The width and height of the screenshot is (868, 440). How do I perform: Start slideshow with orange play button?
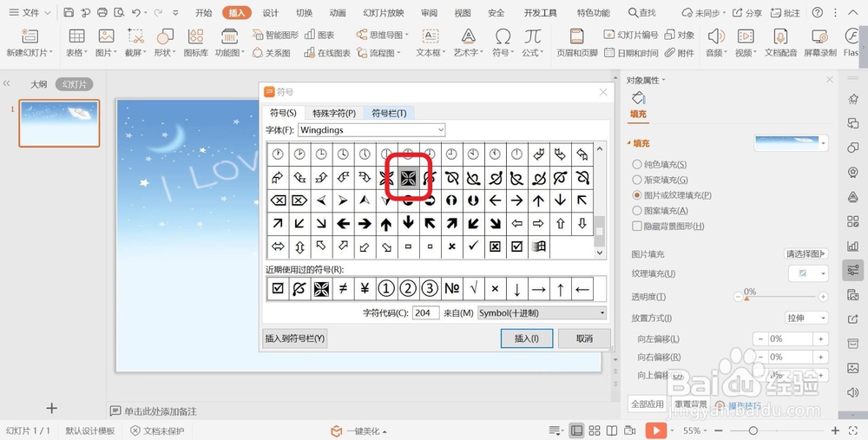pyautogui.click(x=656, y=430)
